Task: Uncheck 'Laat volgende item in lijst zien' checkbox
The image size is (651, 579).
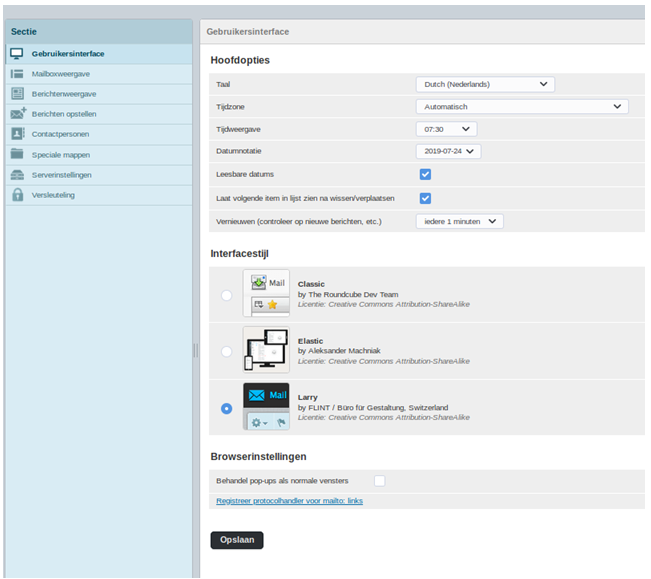Action: point(425,198)
